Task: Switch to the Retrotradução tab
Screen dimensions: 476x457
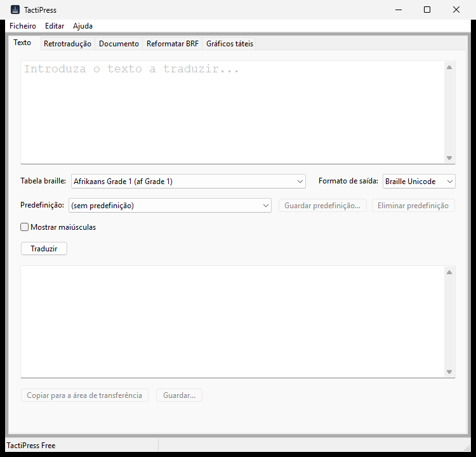Action: [x=67, y=44]
